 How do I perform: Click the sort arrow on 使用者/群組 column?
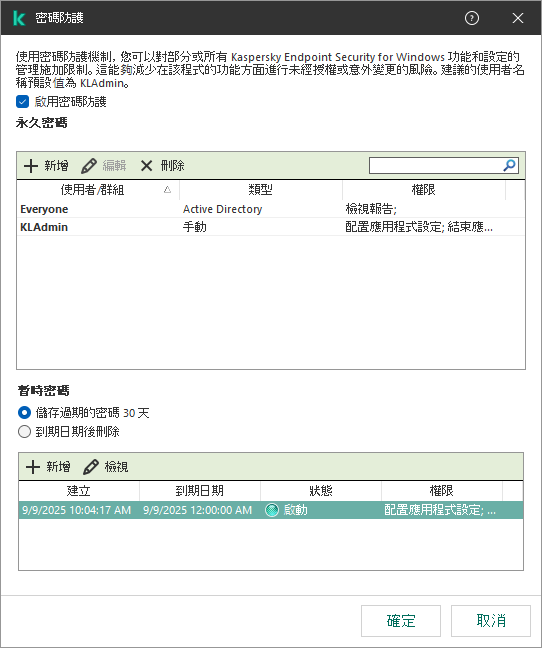click(x=167, y=189)
